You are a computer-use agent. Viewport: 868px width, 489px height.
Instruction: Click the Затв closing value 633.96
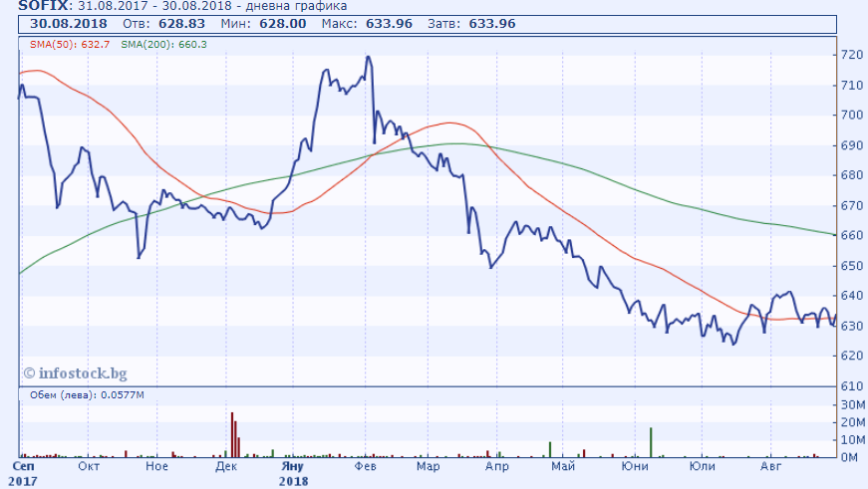tap(492, 24)
